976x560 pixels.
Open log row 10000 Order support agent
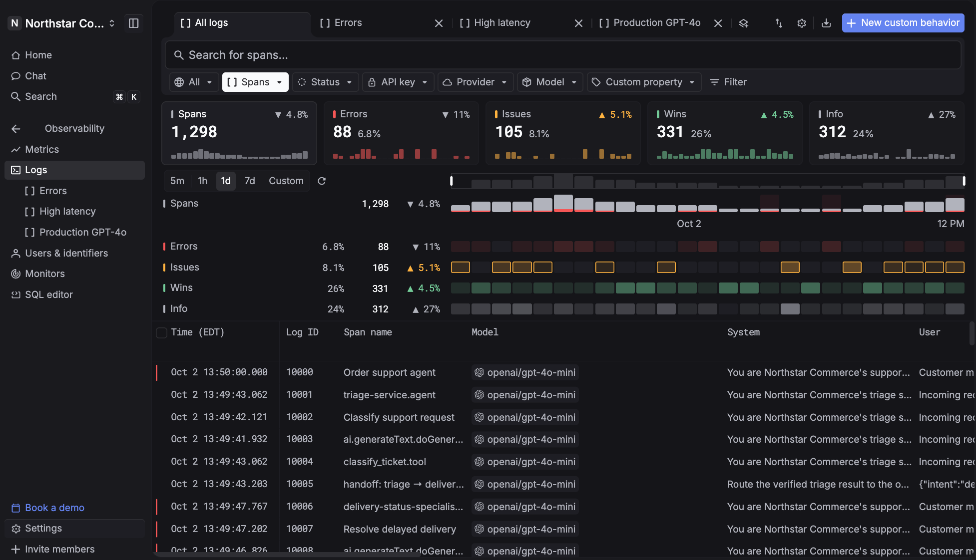563,372
